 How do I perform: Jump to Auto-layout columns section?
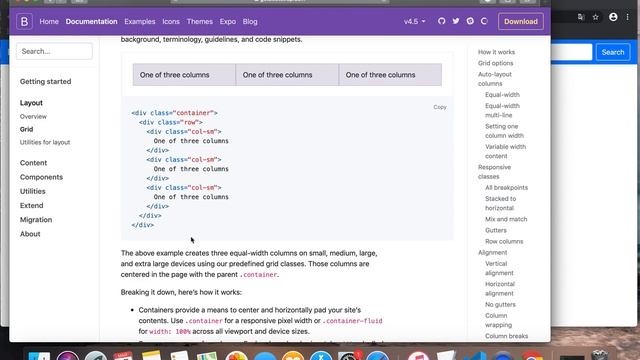tap(495, 79)
